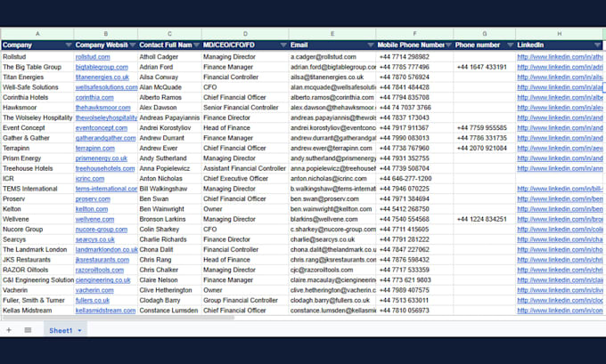Open jksrestaurants.com website link
Viewport: 606px width, 364px height.
102,260
